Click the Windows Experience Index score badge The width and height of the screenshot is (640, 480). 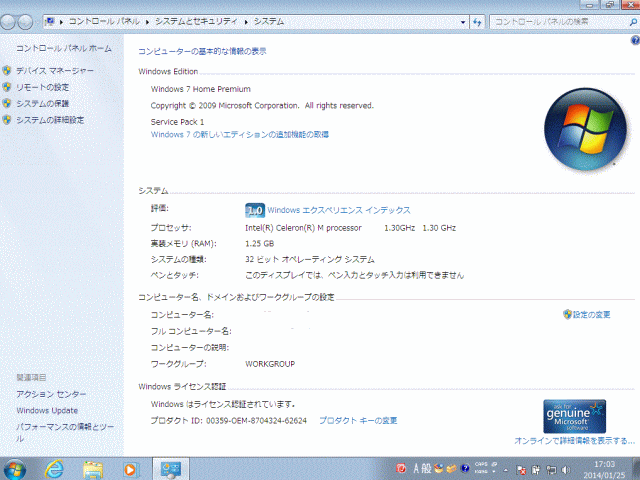coord(254,211)
